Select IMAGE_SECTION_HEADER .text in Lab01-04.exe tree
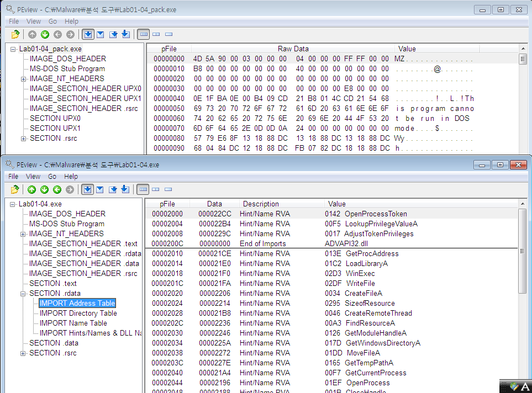 tap(83, 244)
